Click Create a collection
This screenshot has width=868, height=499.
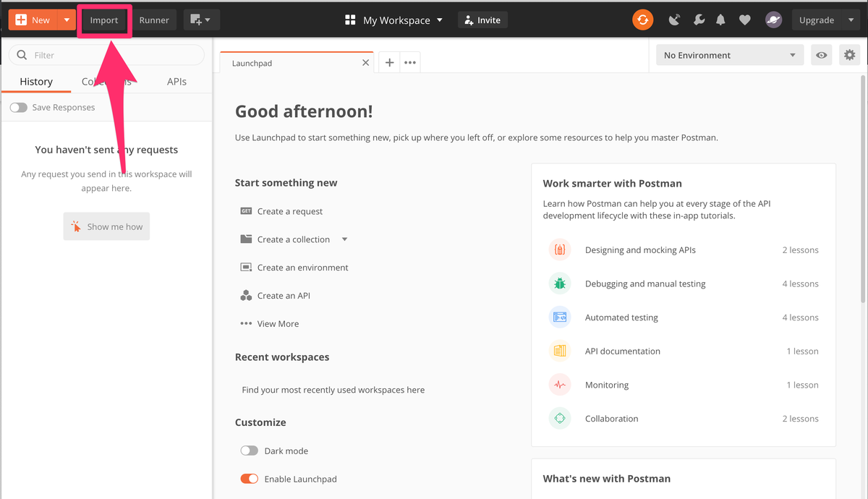[294, 239]
